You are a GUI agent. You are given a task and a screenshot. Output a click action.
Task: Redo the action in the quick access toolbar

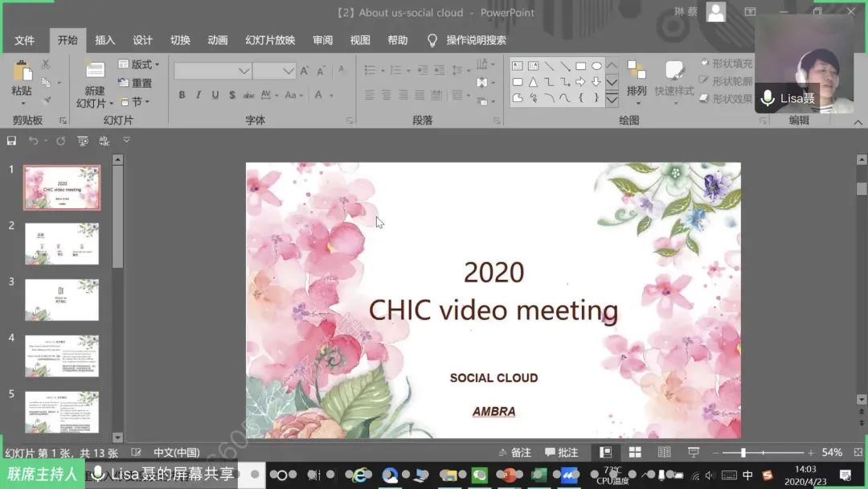tap(60, 141)
